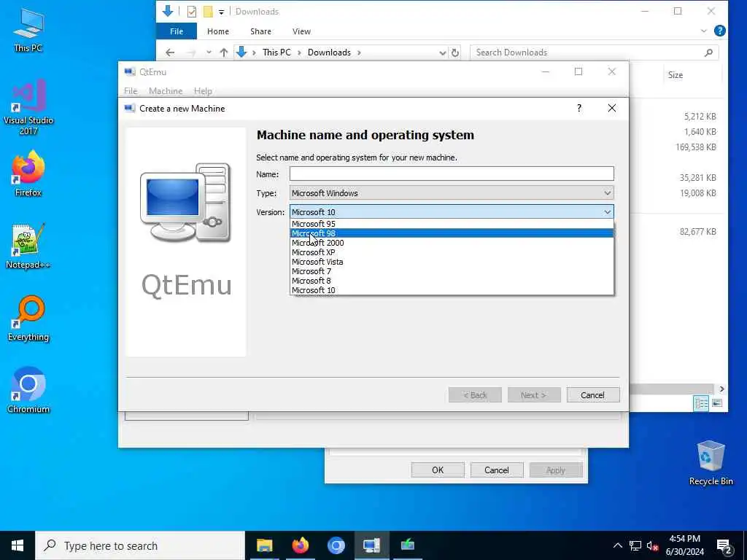Launch Firefox from desktop shortcut
Image resolution: width=747 pixels, height=560 pixels.
pyautogui.click(x=28, y=174)
